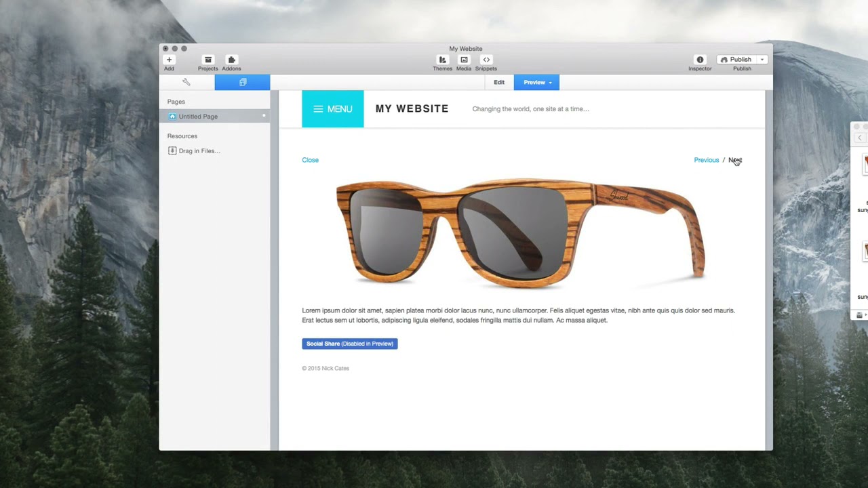Click the Social Share button
The image size is (868, 488).
click(x=349, y=344)
